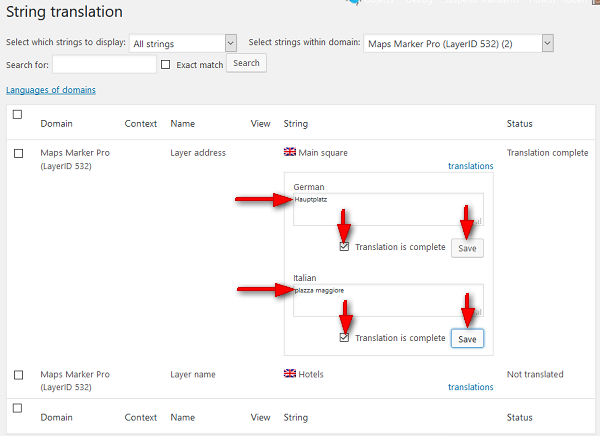
Task: Open the strings within domain dropdown
Action: pyautogui.click(x=458, y=43)
